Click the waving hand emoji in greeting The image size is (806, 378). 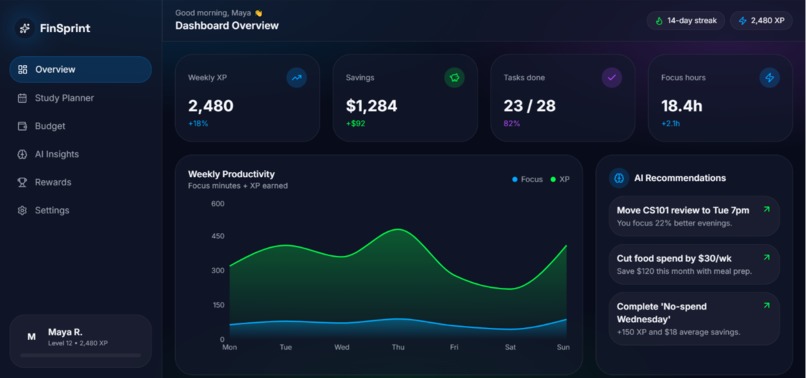pos(259,13)
